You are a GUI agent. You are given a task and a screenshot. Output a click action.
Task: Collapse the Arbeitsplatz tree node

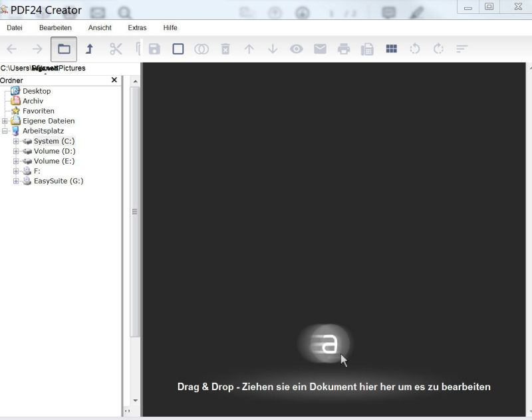(5, 131)
